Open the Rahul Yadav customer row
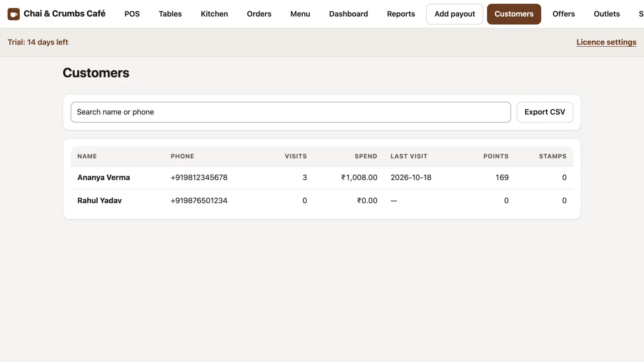This screenshot has height=362, width=644. 322,201
